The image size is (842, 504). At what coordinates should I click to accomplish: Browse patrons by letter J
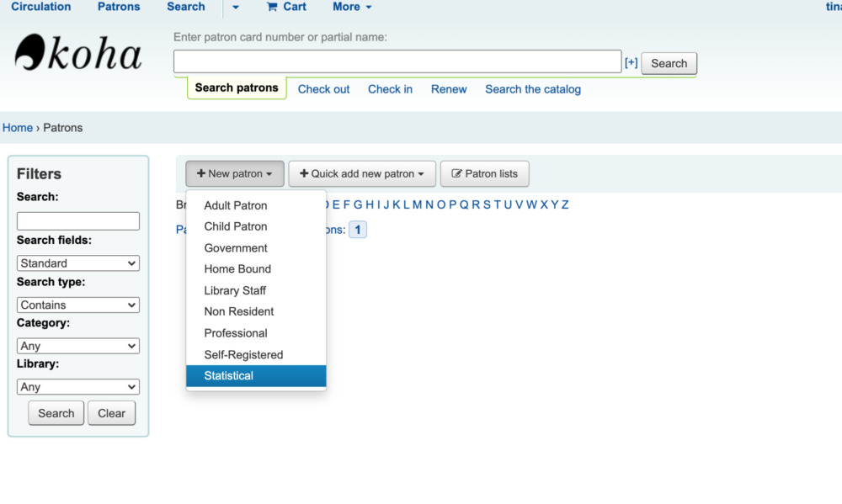pyautogui.click(x=386, y=204)
